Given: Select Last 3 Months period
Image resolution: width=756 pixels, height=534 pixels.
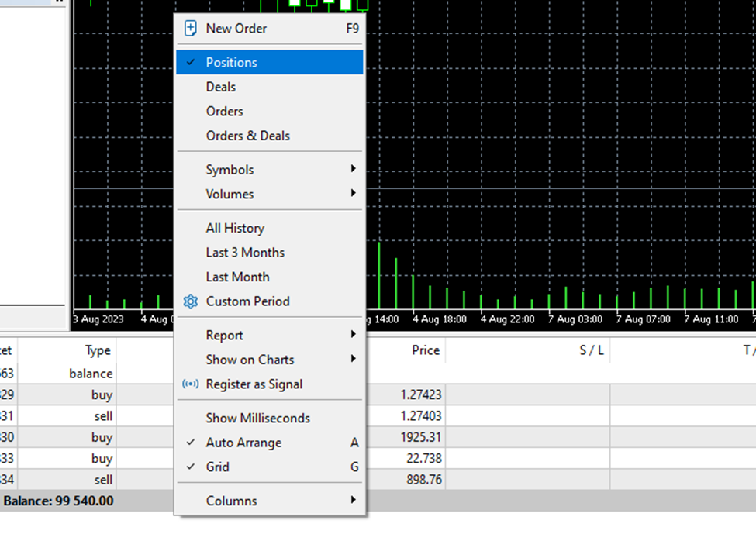Looking at the screenshot, I should point(270,253).
